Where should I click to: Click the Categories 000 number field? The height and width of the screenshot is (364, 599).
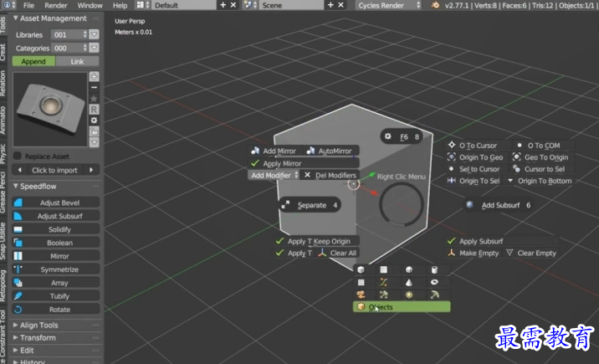[69, 48]
